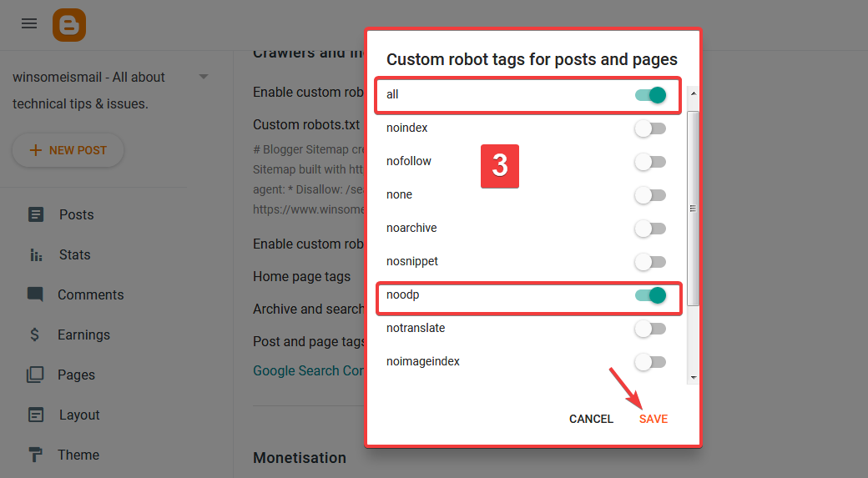Click the Pages sidebar icon

(x=35, y=375)
